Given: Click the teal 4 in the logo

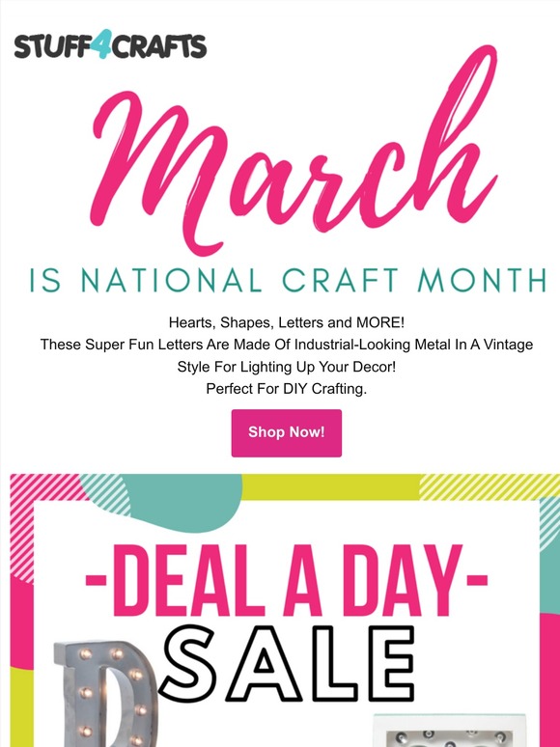Looking at the screenshot, I should pyautogui.click(x=104, y=43).
